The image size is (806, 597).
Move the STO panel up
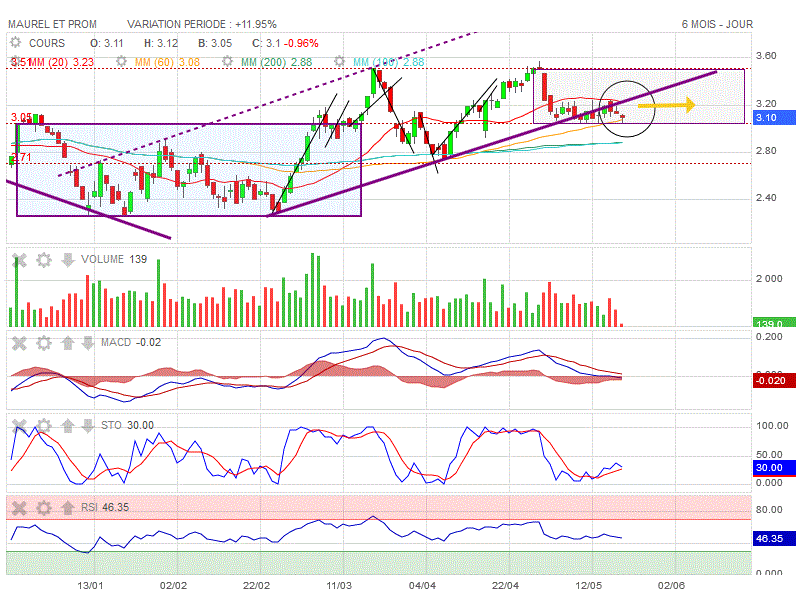click(x=67, y=426)
